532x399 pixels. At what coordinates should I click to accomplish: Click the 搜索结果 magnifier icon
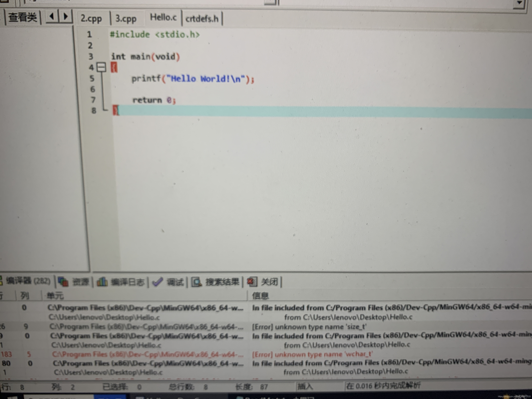(x=196, y=282)
